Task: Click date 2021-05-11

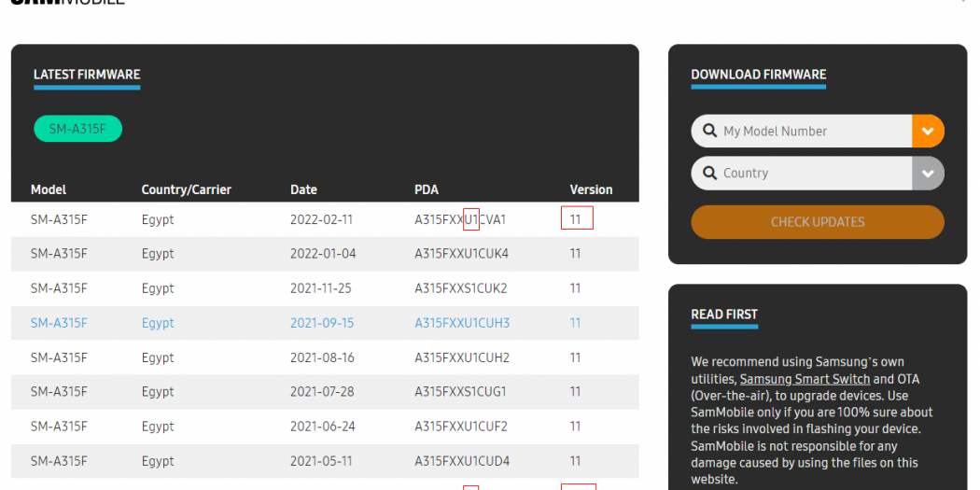Action: point(321,461)
